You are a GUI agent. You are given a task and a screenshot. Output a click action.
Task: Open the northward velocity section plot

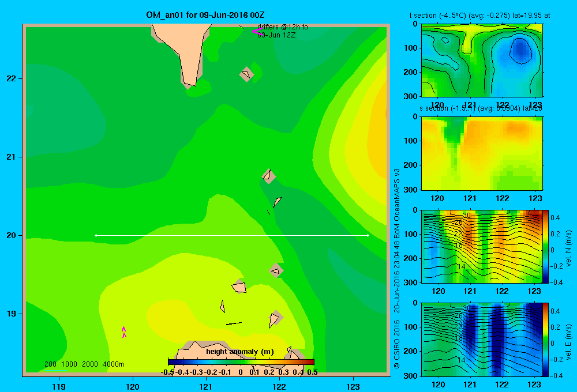[x=482, y=246]
